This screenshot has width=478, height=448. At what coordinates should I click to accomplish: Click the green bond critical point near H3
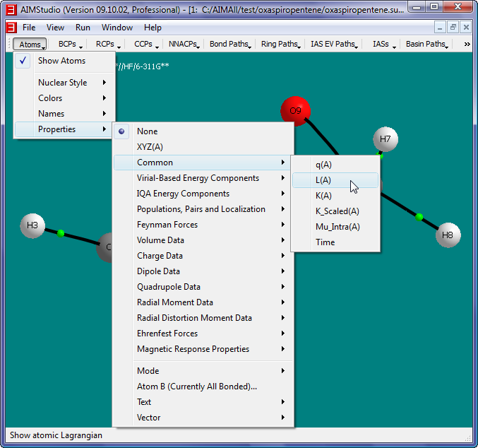click(61, 233)
